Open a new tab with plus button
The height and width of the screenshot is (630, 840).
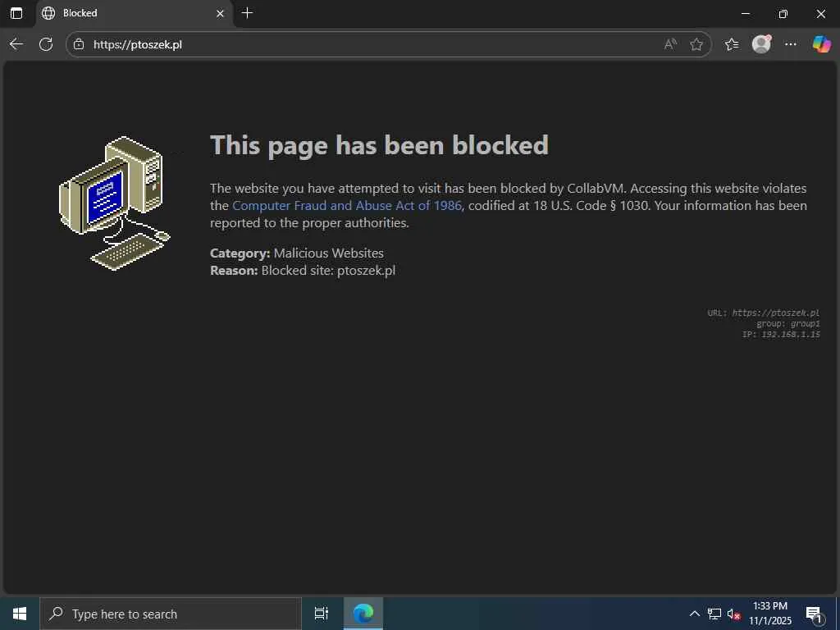[247, 13]
